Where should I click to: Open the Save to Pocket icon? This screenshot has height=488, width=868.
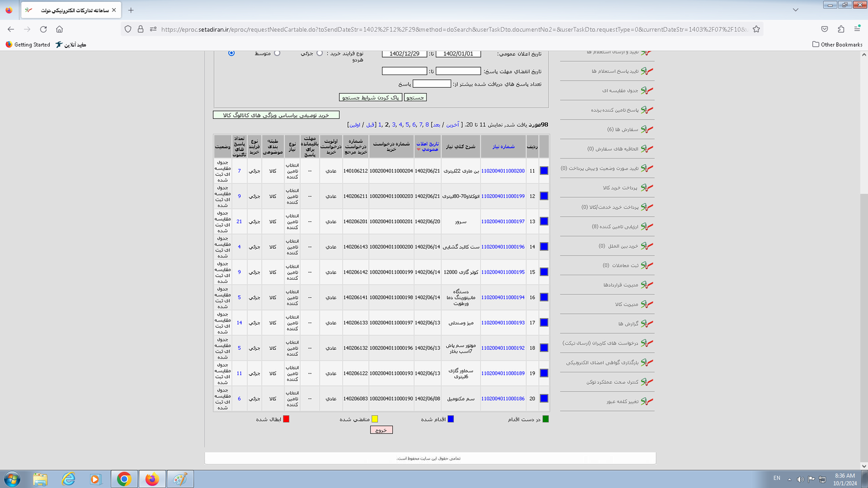825,29
